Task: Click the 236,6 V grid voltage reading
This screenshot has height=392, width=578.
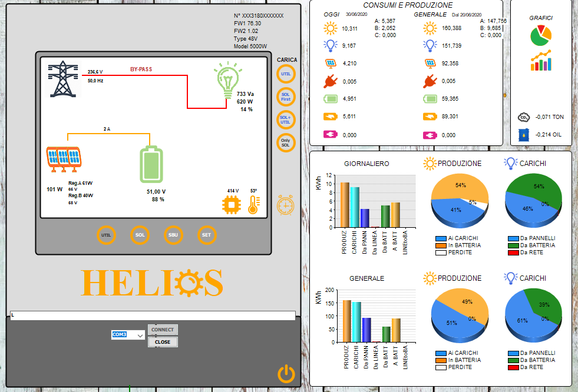Action: 95,72
